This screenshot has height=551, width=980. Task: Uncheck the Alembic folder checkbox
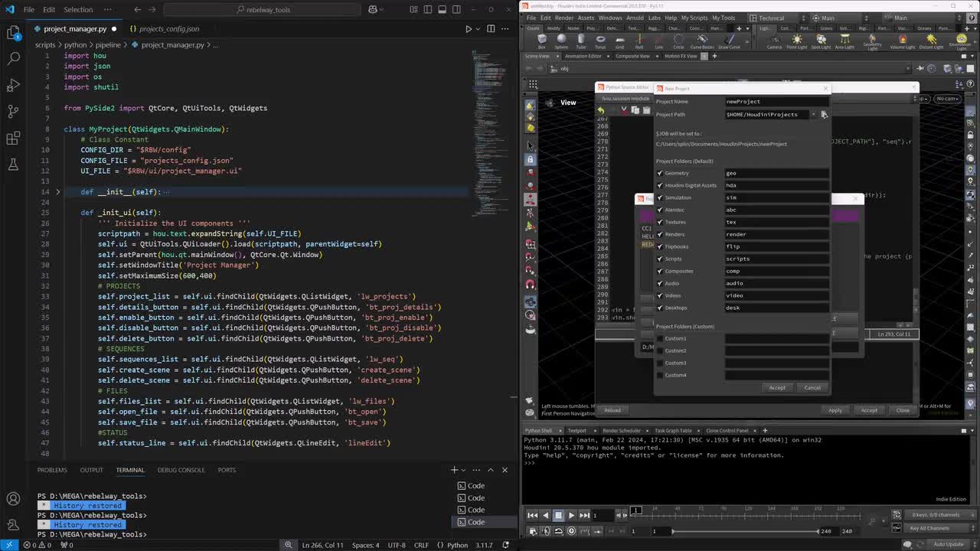pos(660,210)
